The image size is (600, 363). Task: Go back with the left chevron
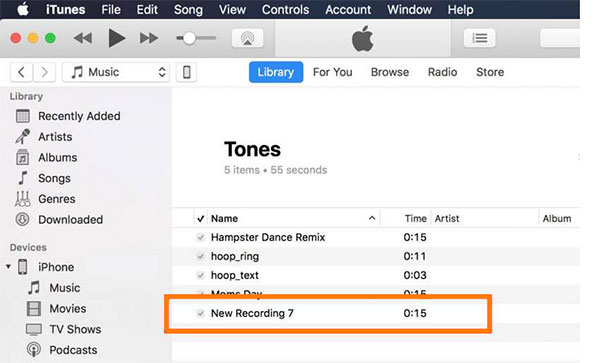click(21, 72)
